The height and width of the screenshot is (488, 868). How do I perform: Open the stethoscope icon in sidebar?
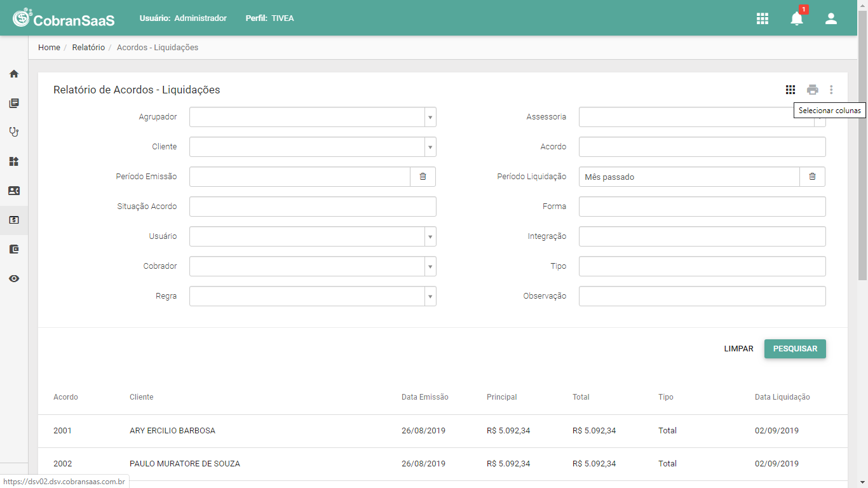pos(14,132)
